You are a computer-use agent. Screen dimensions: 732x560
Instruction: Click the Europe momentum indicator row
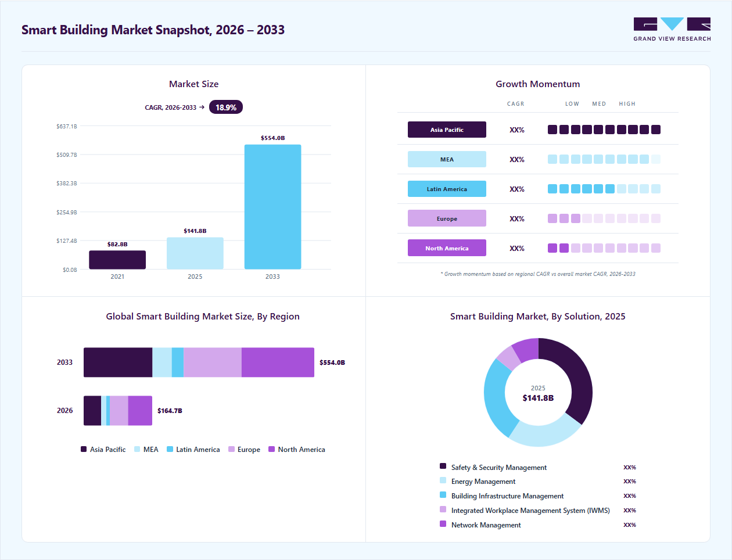pos(604,218)
